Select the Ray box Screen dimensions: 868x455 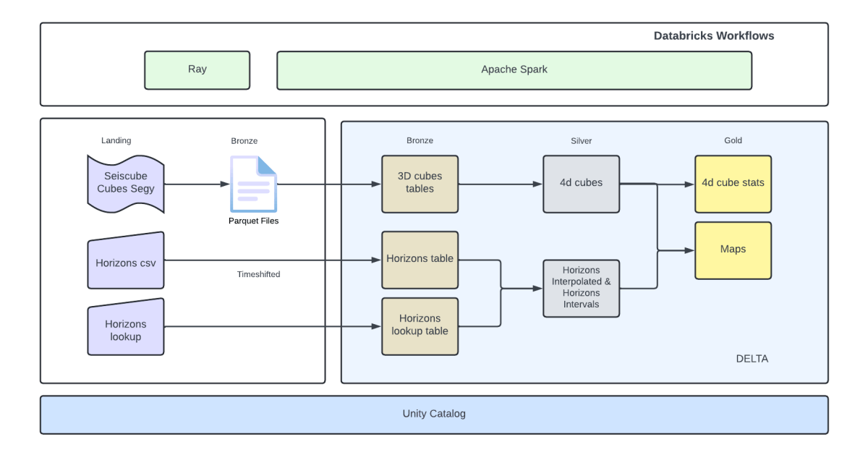[197, 69]
